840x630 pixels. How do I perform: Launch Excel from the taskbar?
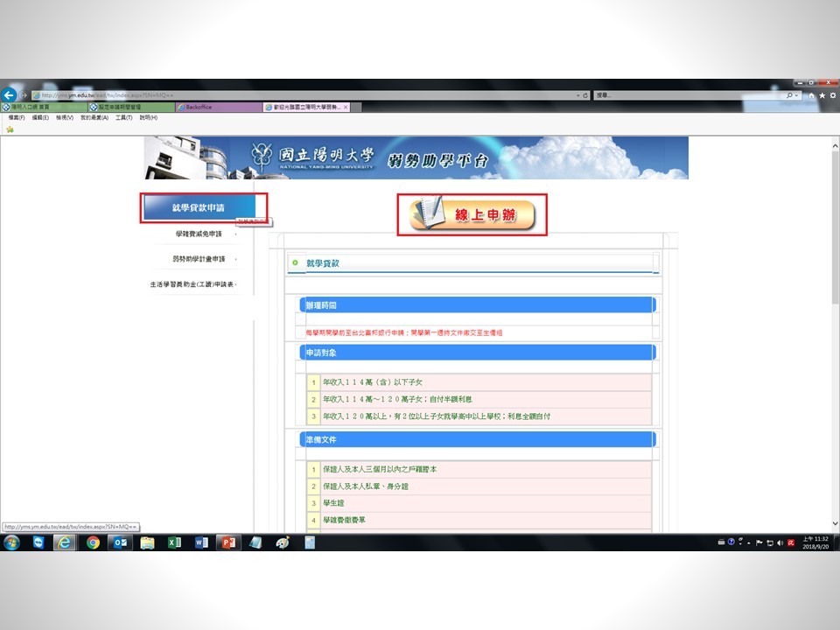click(174, 542)
